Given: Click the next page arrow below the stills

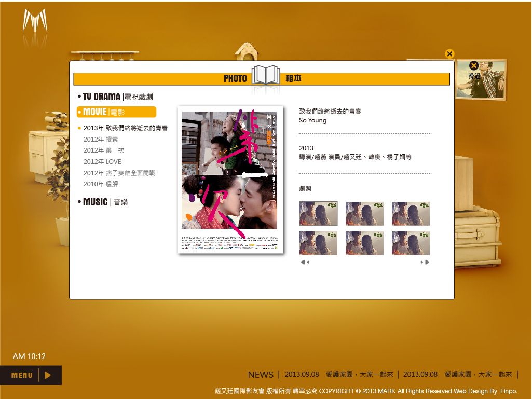Looking at the screenshot, I should click(426, 262).
